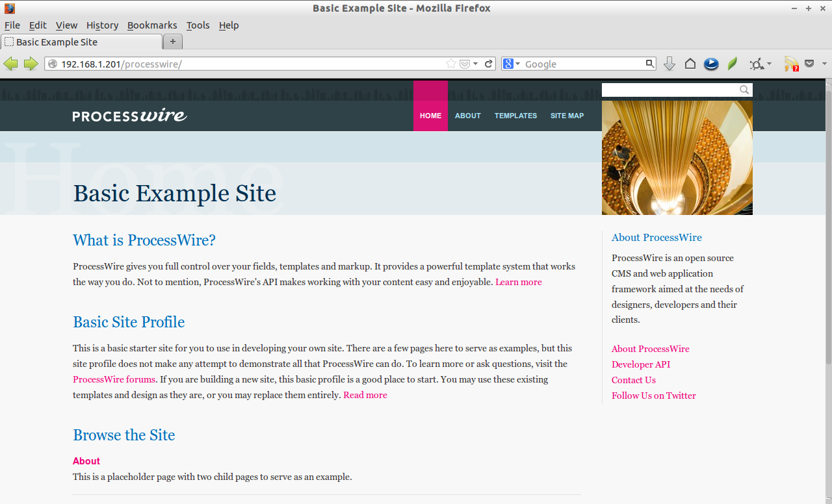Open the pink About link under Browse the Site
Viewport: 832px width, 504px height.
(x=86, y=461)
